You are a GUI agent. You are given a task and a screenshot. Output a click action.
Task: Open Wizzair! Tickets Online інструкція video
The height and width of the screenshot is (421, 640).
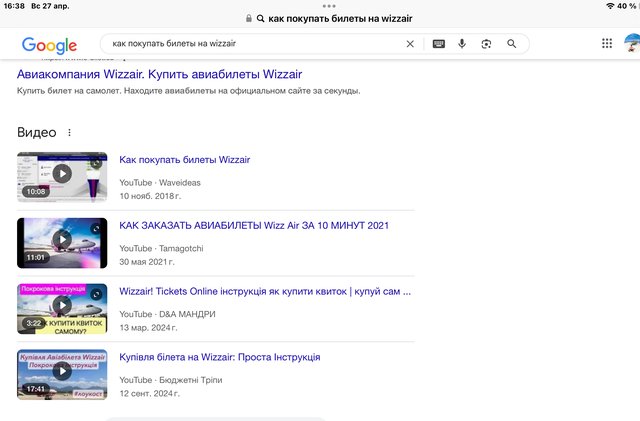(x=265, y=291)
